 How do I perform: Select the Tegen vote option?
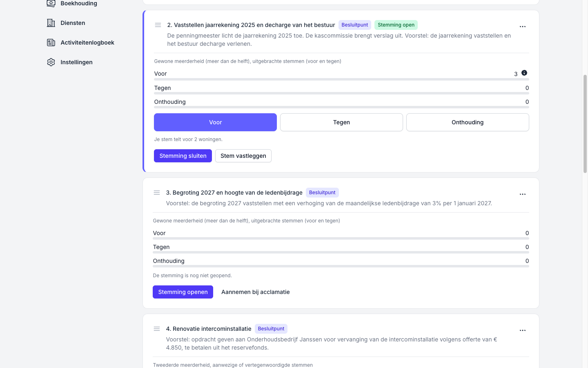click(x=341, y=122)
